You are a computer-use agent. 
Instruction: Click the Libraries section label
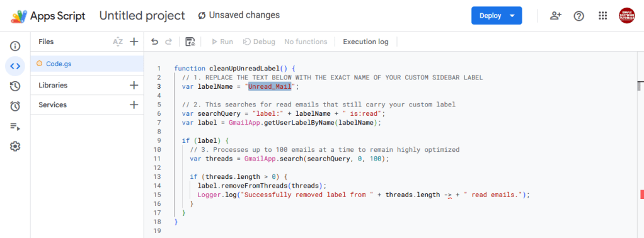pos(53,86)
